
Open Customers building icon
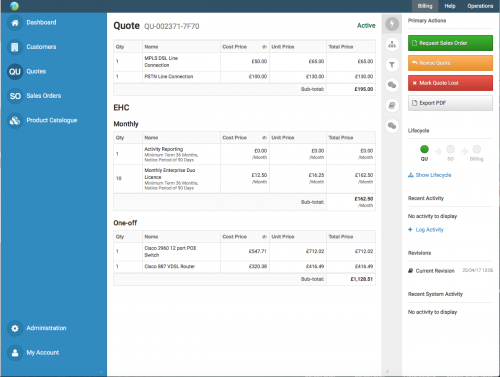pos(15,47)
